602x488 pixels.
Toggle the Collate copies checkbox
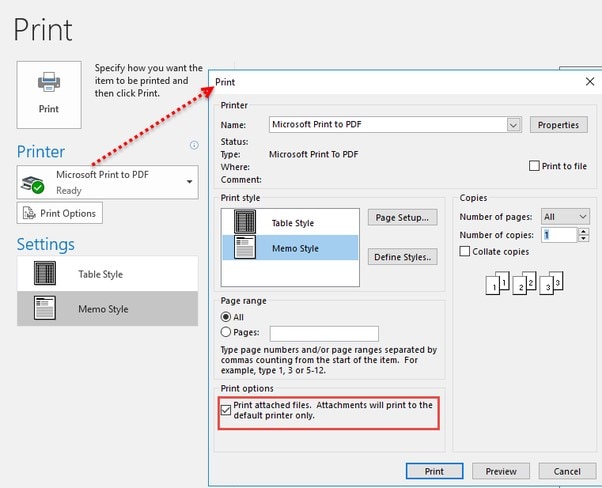(x=465, y=251)
